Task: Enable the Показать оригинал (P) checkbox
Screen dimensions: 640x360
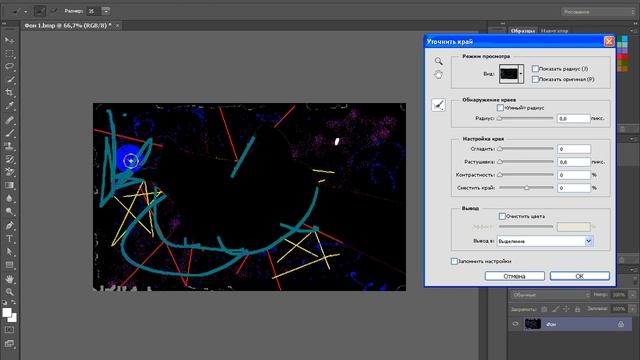Action: pos(535,79)
